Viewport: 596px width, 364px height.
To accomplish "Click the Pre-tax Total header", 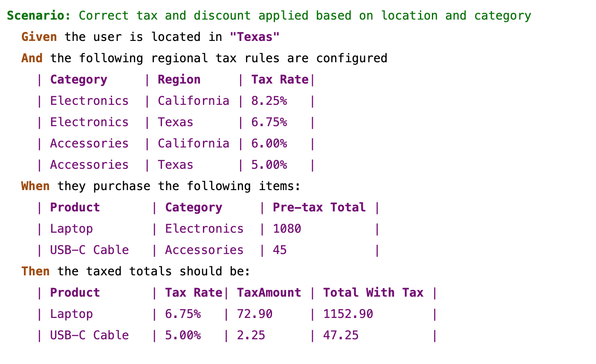I will tap(319, 208).
